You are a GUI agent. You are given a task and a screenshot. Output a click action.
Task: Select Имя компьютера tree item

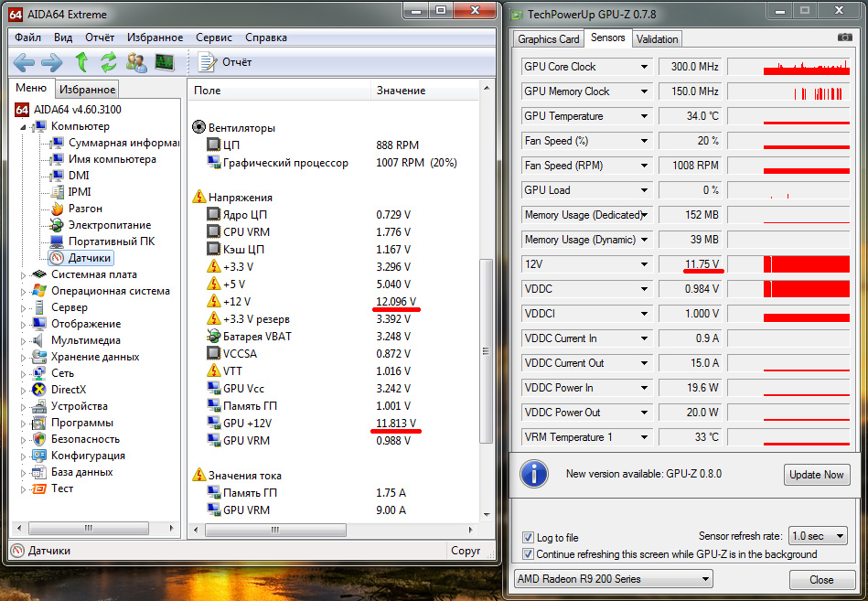(103, 159)
